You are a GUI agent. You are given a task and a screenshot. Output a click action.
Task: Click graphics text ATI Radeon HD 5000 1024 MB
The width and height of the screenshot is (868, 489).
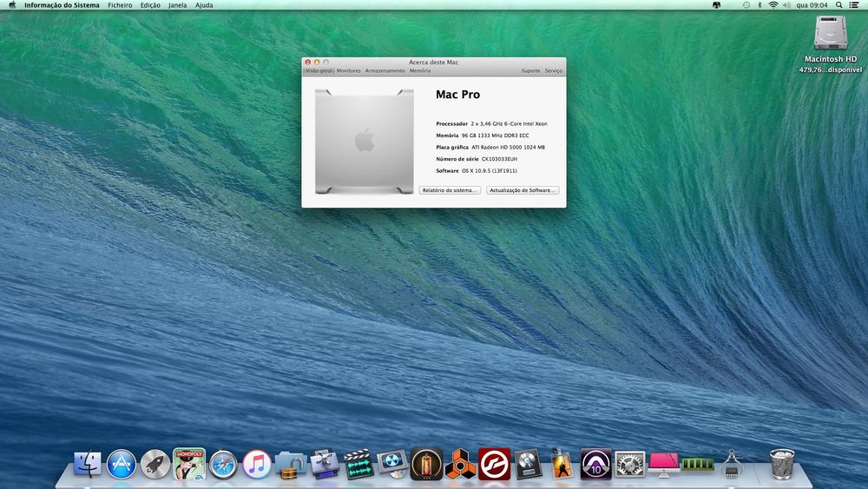click(508, 148)
